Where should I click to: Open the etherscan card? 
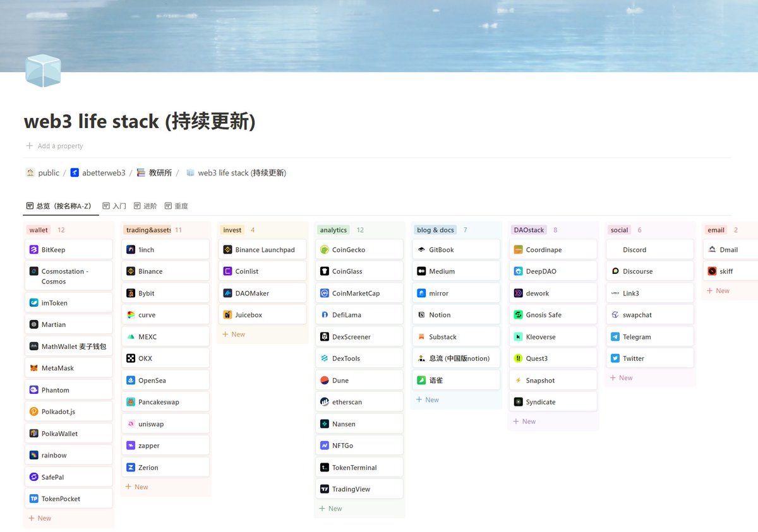point(359,402)
